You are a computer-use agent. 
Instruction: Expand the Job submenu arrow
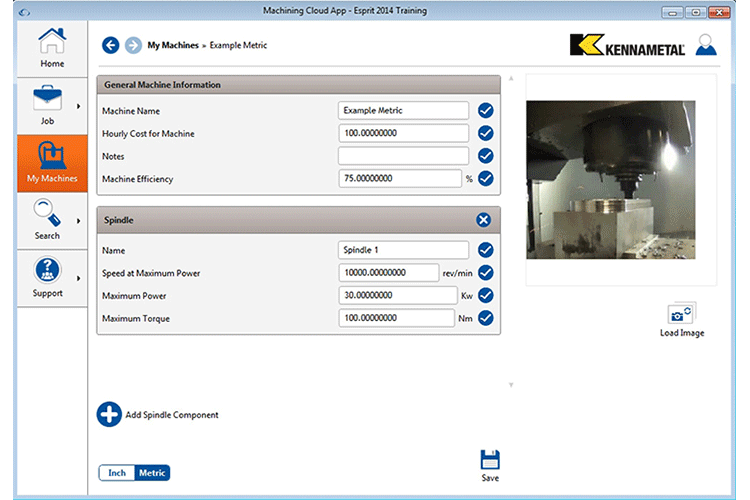78,106
